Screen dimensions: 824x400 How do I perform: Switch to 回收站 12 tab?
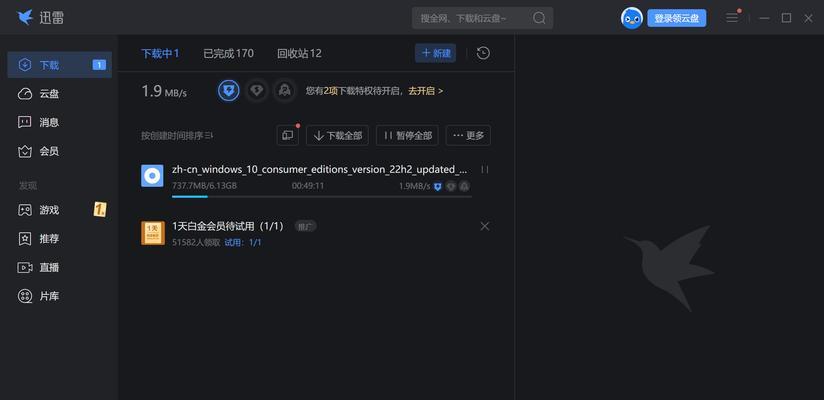300,53
